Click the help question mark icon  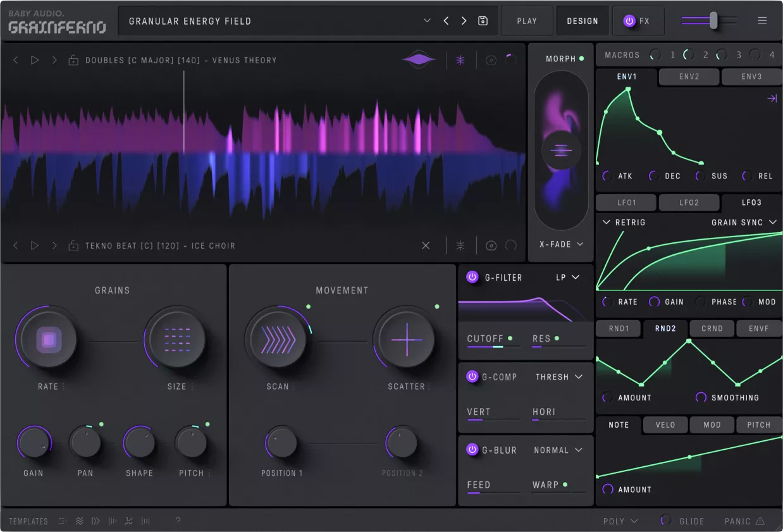point(178,521)
